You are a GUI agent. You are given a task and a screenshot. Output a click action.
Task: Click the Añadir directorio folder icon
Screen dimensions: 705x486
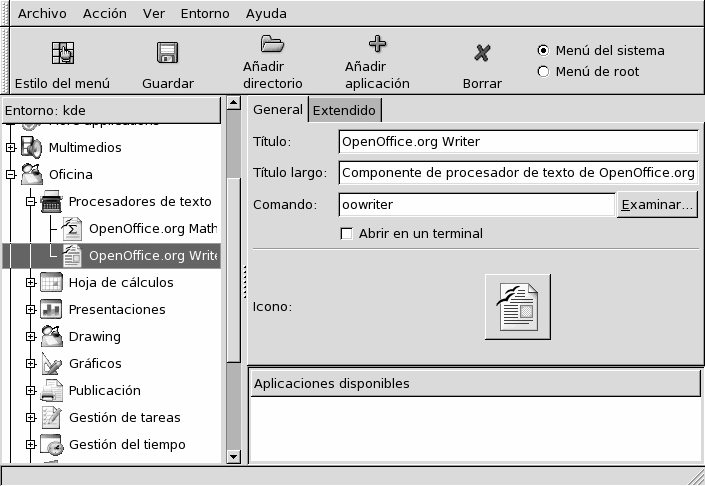point(272,44)
